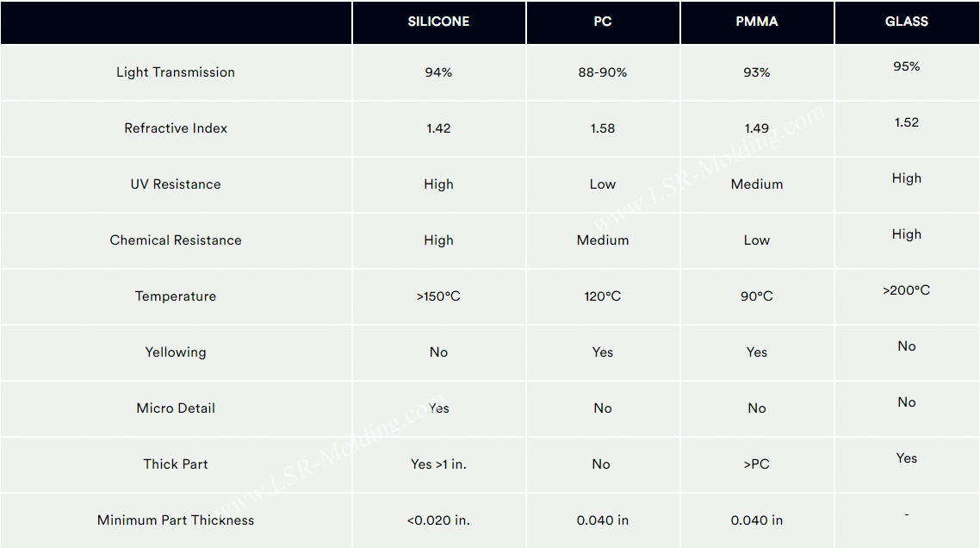Click the Micro Detail row label
This screenshot has height=548, width=980.
pos(176,408)
